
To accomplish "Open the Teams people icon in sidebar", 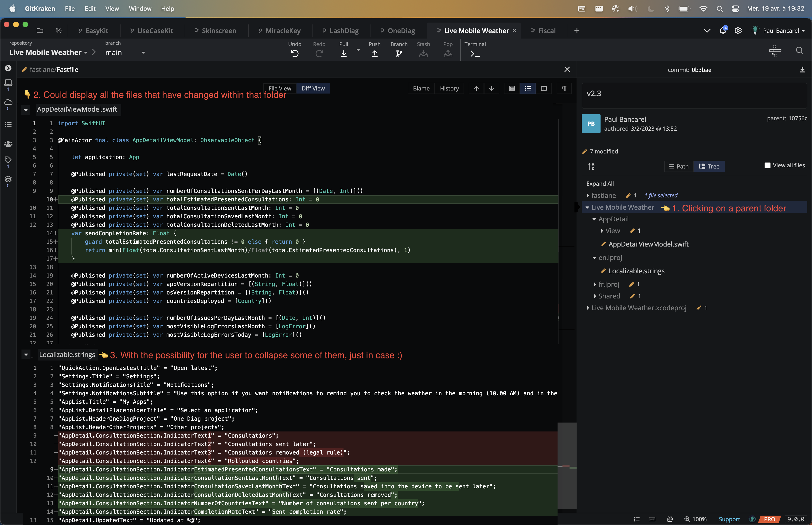I will coord(8,144).
